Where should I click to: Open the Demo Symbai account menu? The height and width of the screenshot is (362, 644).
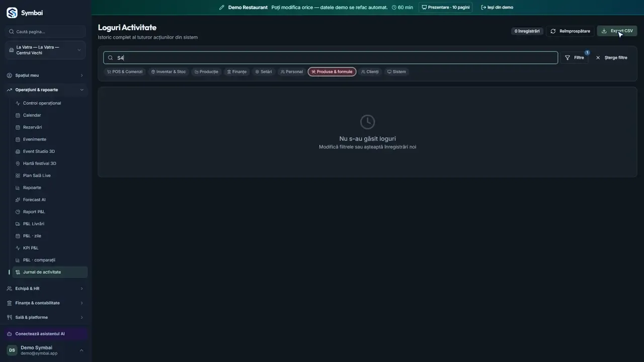click(46, 350)
